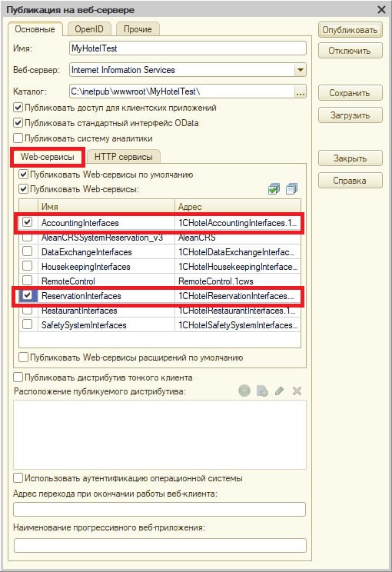Select the 1CHotelDataExchangeInterfac address cell
This screenshot has height=572, width=392.
pyautogui.click(x=238, y=252)
